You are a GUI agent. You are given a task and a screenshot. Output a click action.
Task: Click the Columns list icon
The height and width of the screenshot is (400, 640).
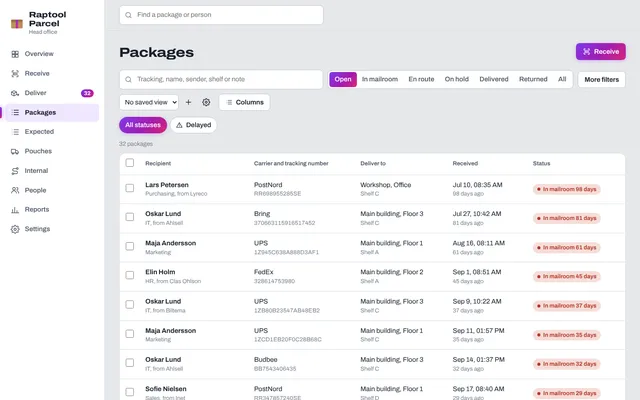click(229, 102)
